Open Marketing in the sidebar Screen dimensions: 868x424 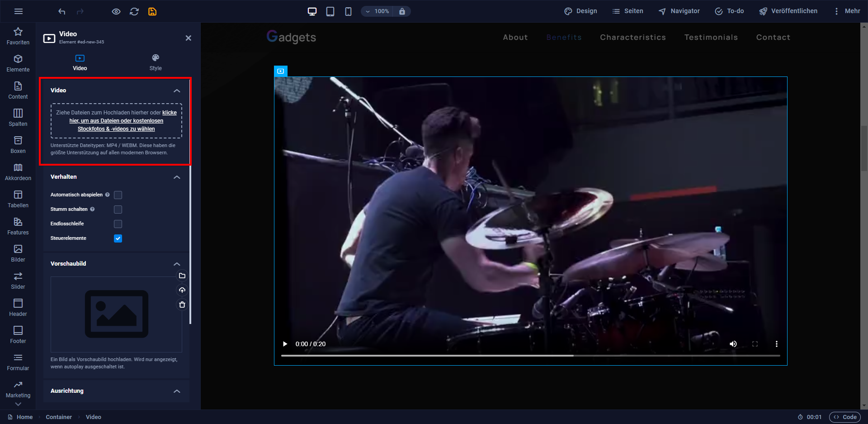(x=18, y=389)
